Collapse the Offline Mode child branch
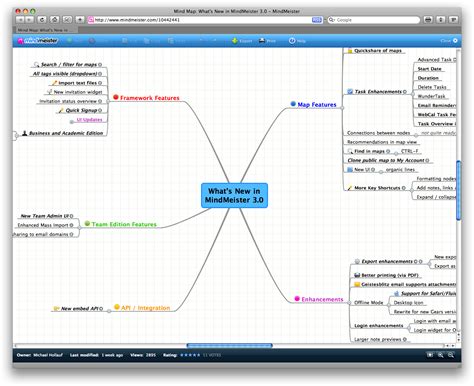This screenshot has width=474, height=386. 389,305
